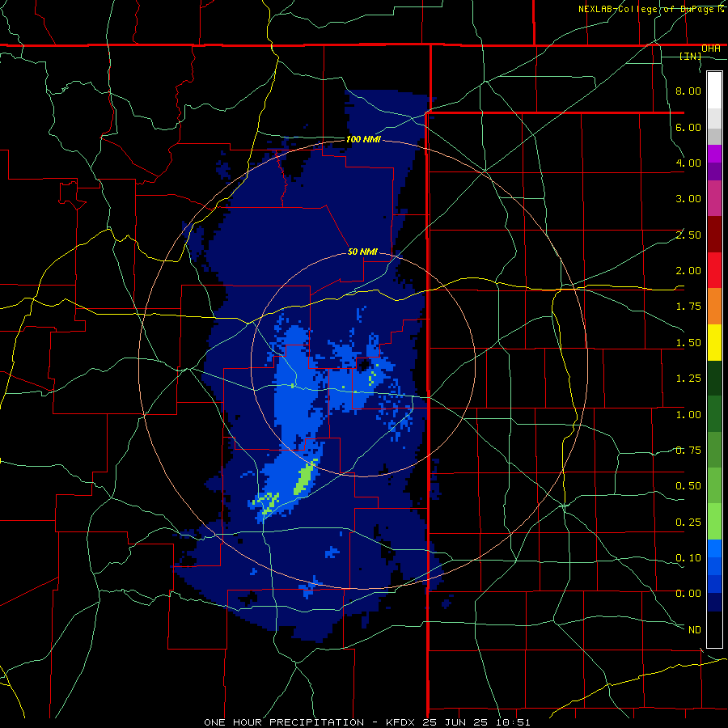This screenshot has width=728, height=728.
Task: Click the '0.75' scale label
Action: 688,451
